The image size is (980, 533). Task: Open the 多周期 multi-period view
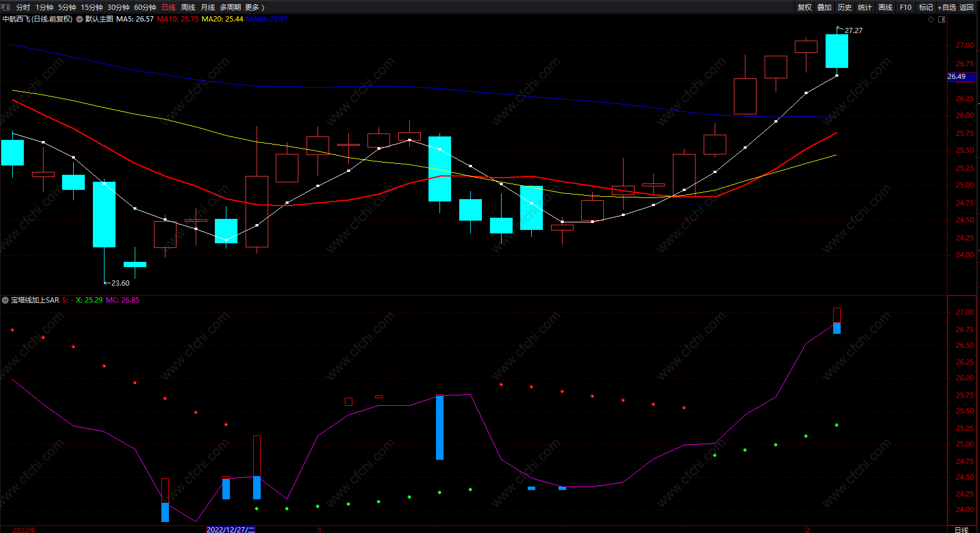coord(230,8)
